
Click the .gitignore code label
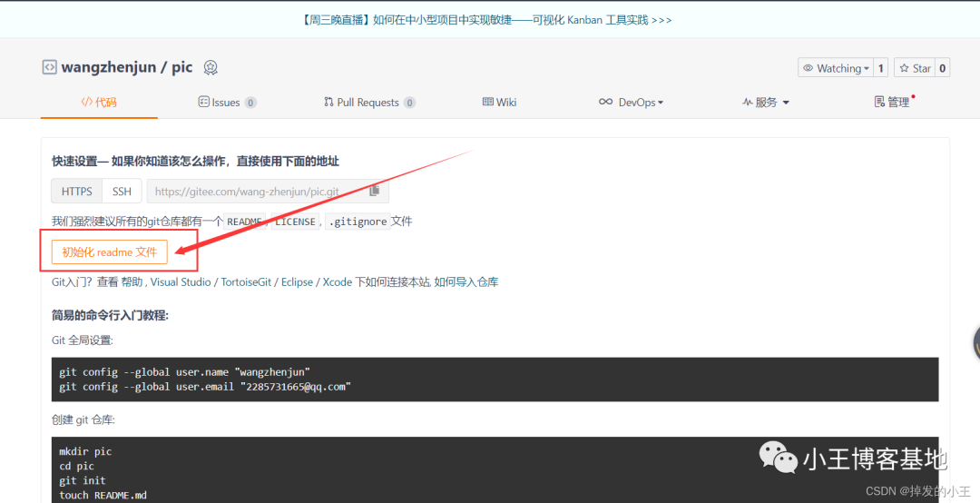[x=358, y=222]
